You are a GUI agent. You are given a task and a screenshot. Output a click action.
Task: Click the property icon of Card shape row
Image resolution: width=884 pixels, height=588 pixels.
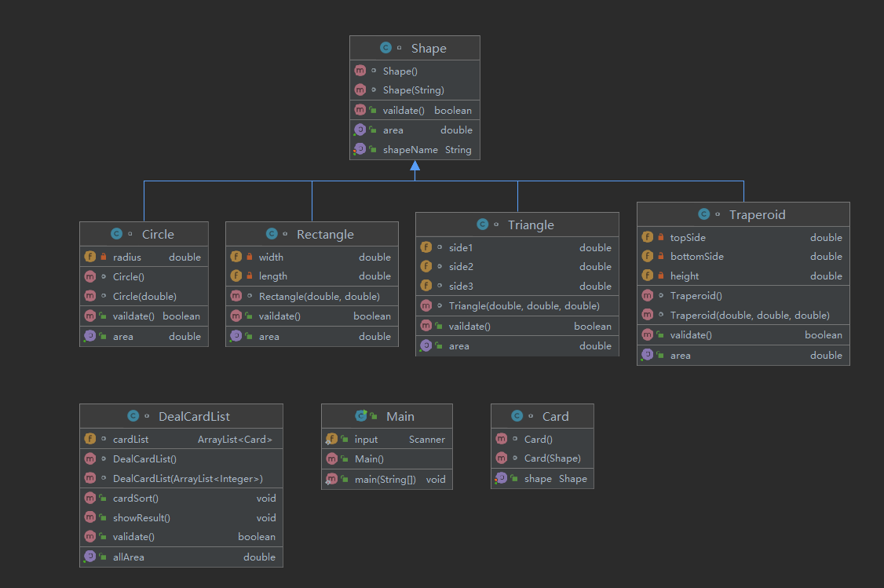point(501,478)
